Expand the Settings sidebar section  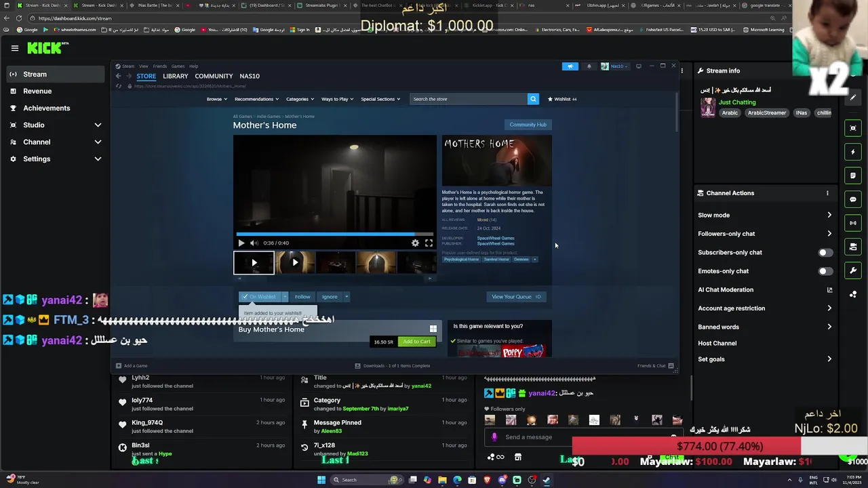56,159
